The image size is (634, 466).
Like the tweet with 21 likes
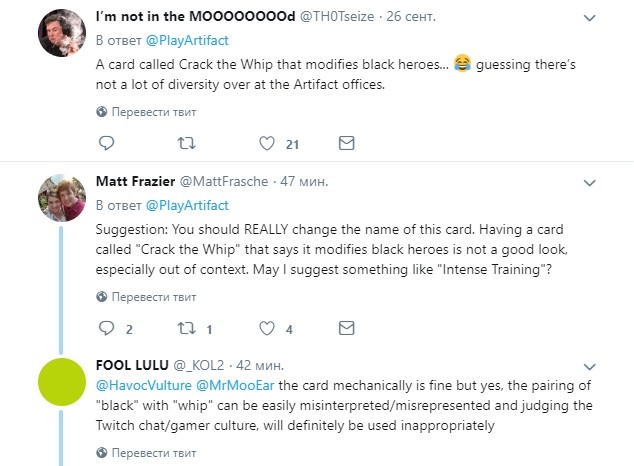[266, 144]
